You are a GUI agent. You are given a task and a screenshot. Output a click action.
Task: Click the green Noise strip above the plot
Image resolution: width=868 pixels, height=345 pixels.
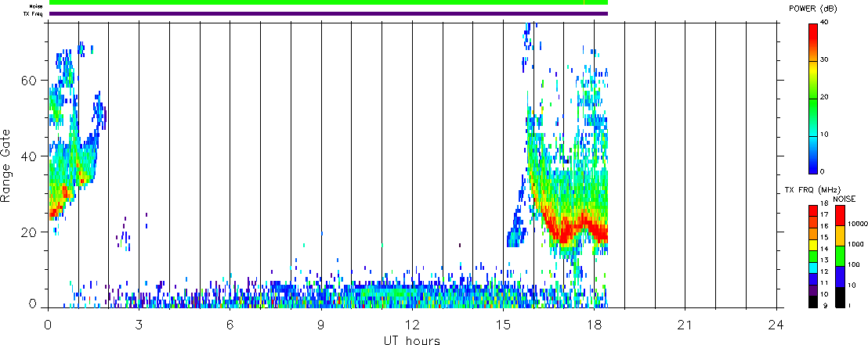[328, 3]
